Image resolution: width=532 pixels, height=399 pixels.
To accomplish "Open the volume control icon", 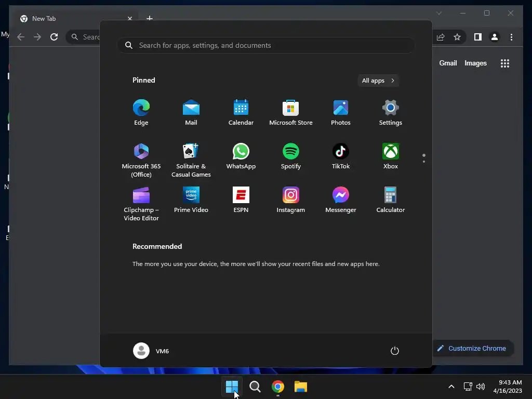I will coord(481,387).
